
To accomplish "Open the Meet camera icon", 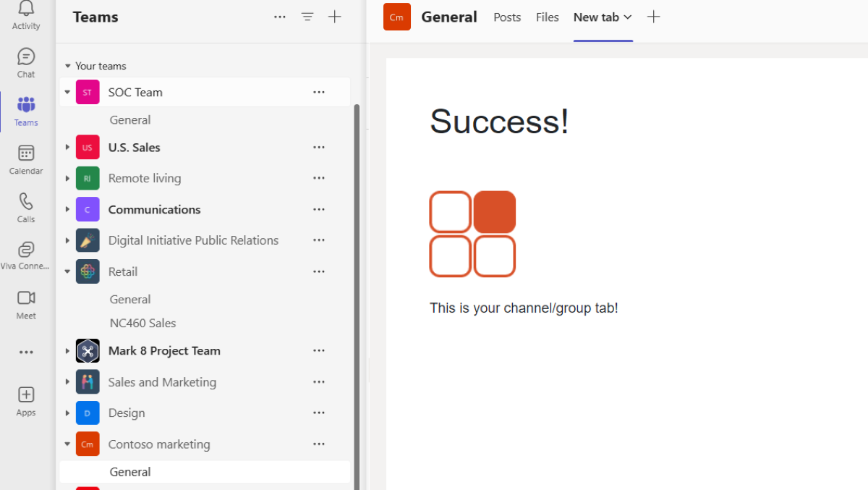I will point(26,298).
